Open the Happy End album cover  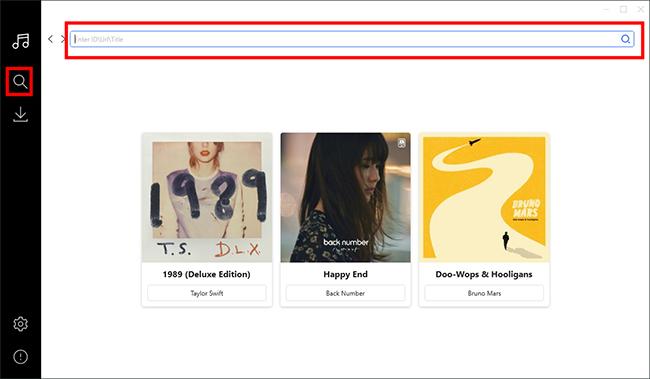pyautogui.click(x=345, y=197)
